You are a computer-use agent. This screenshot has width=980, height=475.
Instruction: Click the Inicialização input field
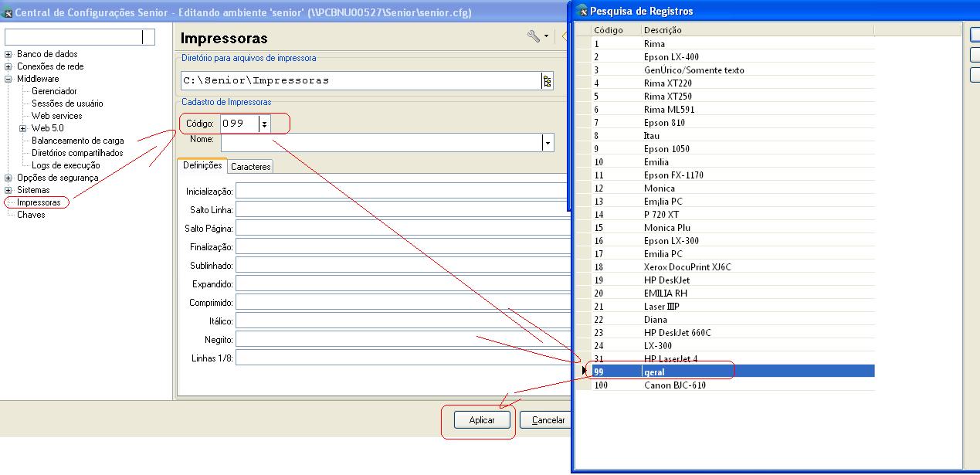(x=402, y=191)
